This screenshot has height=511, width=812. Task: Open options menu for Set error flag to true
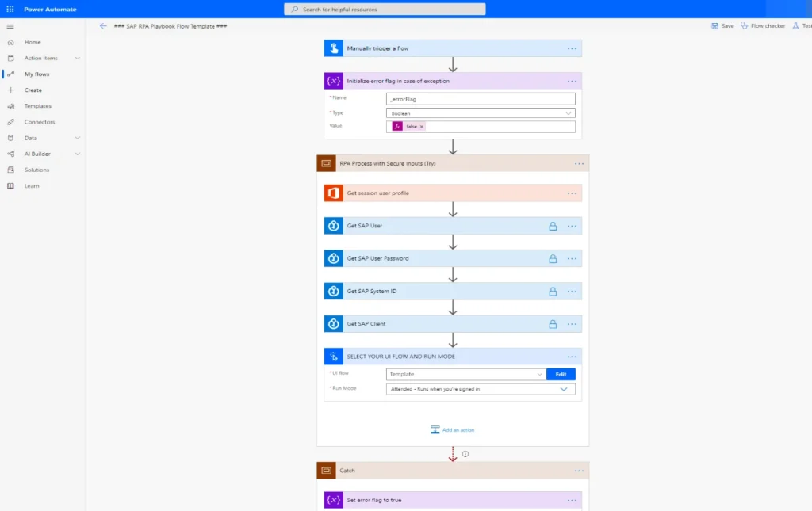point(572,500)
